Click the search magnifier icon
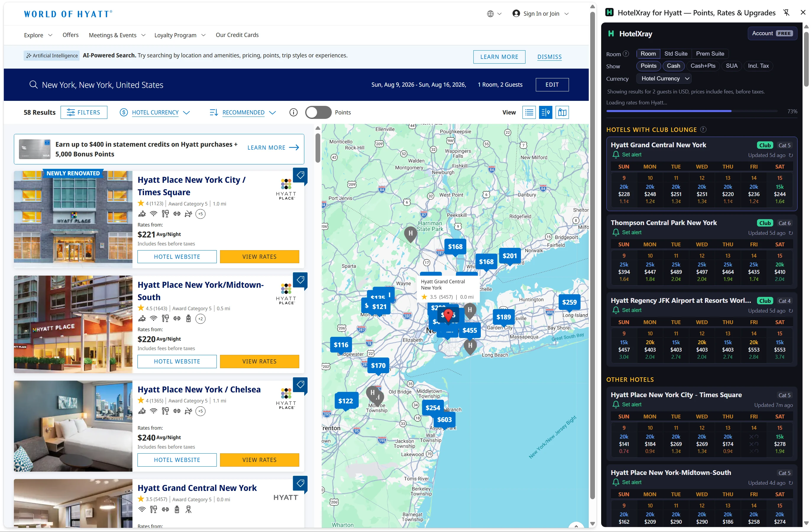812x532 pixels. point(33,85)
